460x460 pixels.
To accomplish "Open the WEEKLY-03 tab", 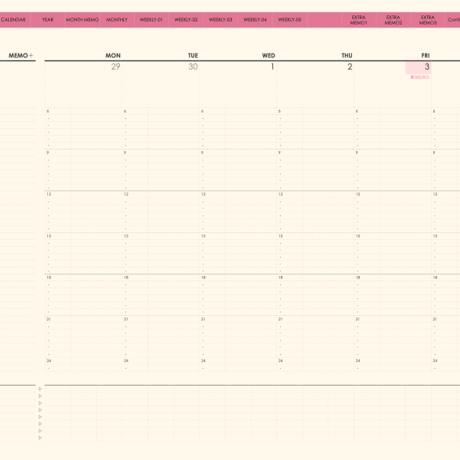I will [220, 20].
